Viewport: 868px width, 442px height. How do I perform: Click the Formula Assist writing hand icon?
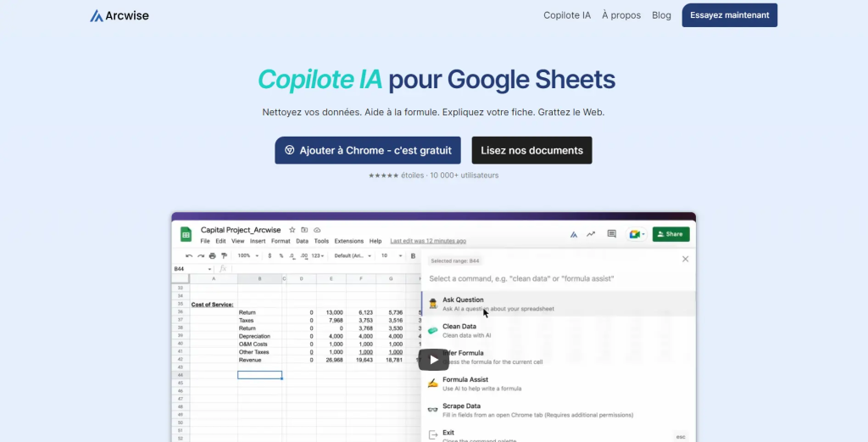433,383
